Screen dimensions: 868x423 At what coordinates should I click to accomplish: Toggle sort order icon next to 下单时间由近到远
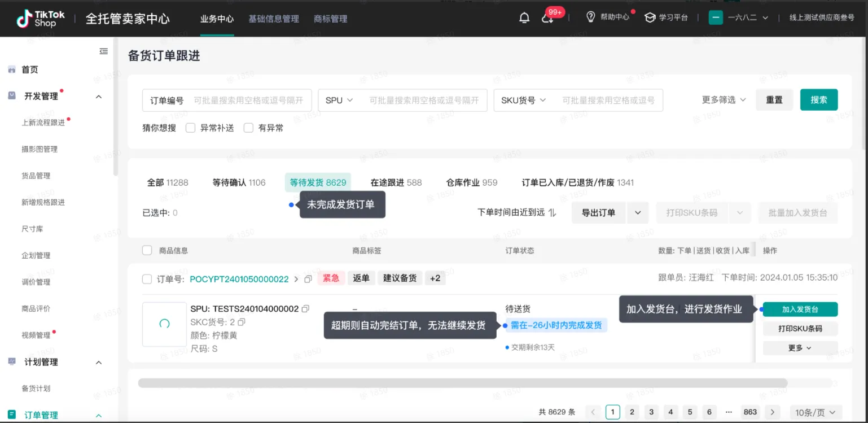point(553,213)
